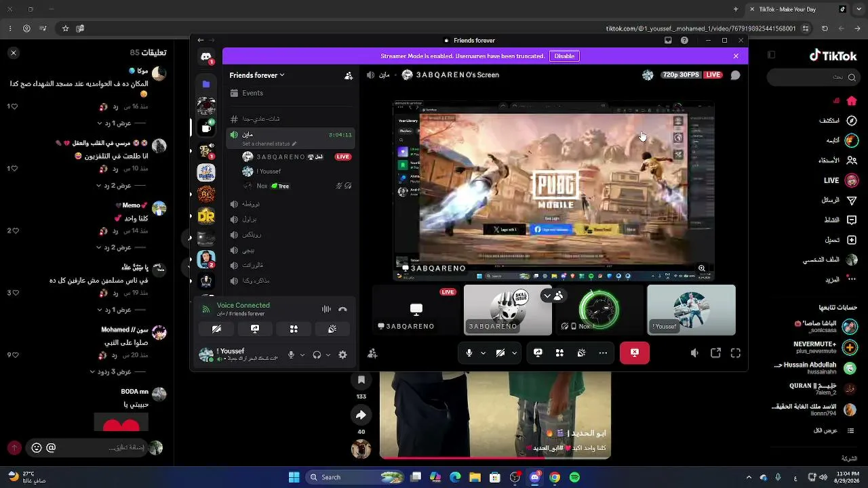Share the TikTok video with the arrow icon
868x488 pixels.
click(x=361, y=415)
